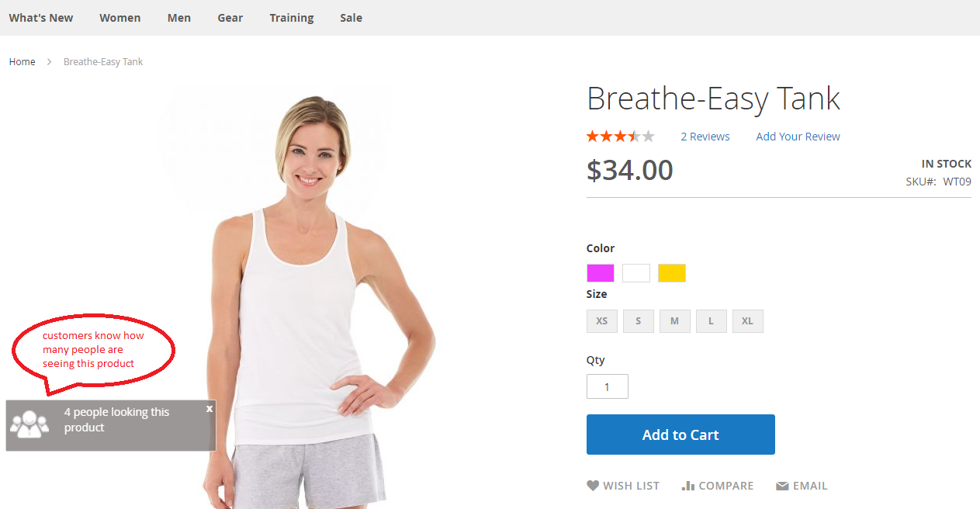The image size is (980, 509).
Task: Click the star rating display
Action: coord(621,137)
